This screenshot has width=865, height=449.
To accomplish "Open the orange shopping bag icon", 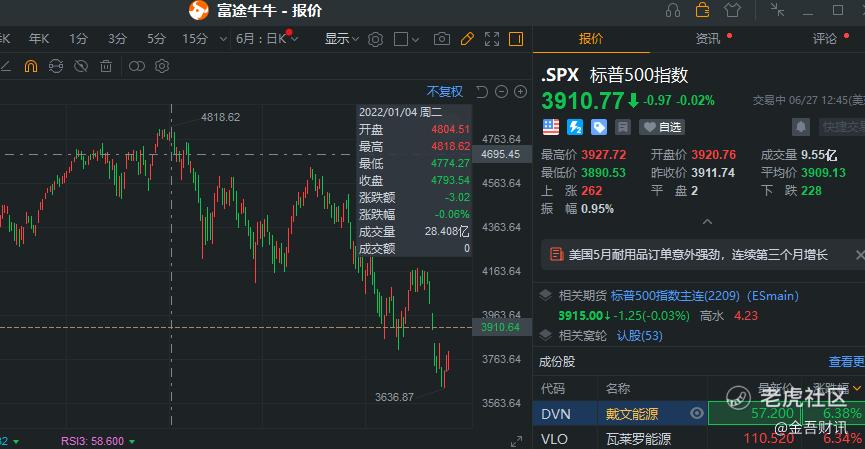I will pyautogui.click(x=702, y=10).
